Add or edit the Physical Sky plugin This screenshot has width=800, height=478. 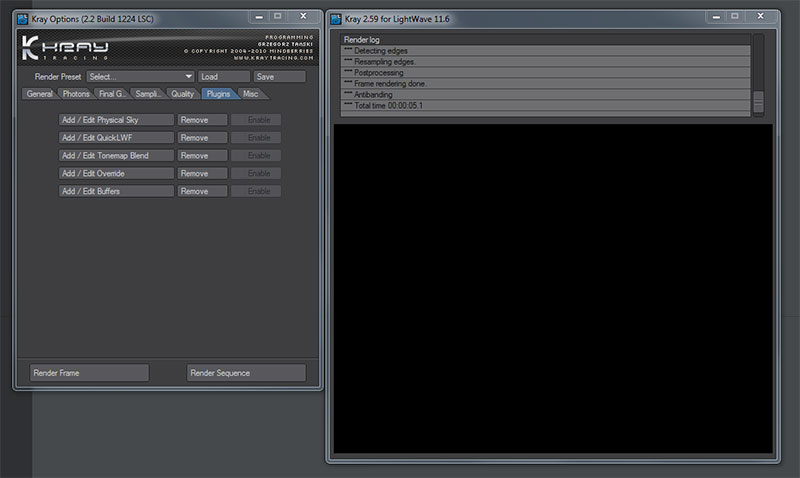(x=116, y=120)
